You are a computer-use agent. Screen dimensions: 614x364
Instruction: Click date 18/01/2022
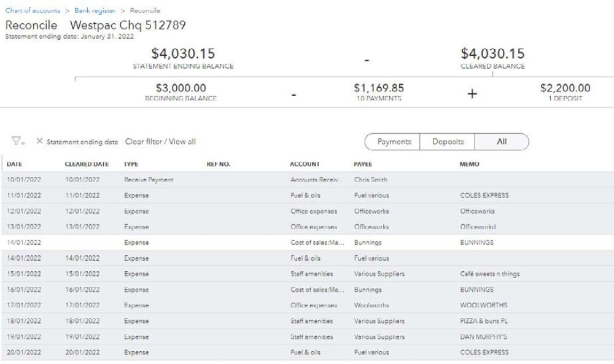coord(24,321)
